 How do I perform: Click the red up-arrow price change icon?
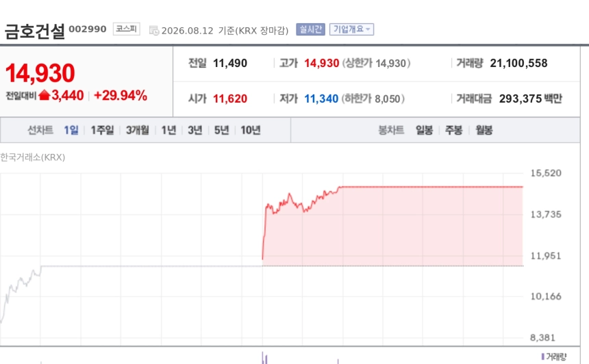click(x=45, y=95)
